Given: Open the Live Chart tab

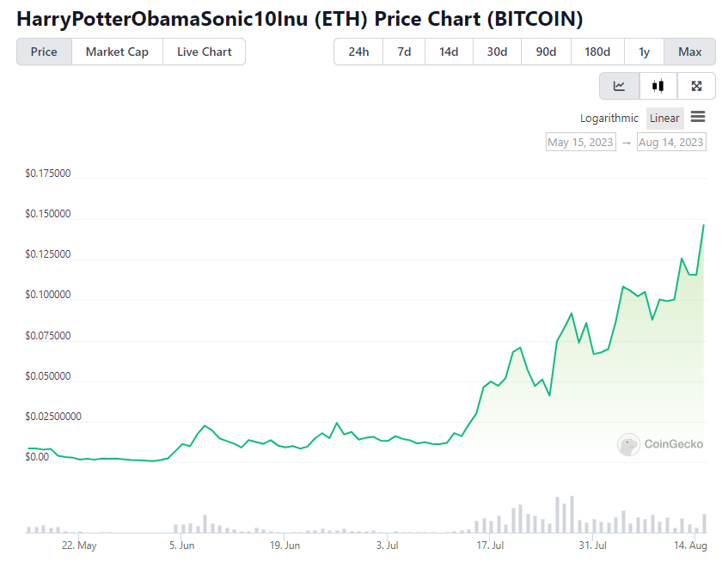Looking at the screenshot, I should 205,52.
